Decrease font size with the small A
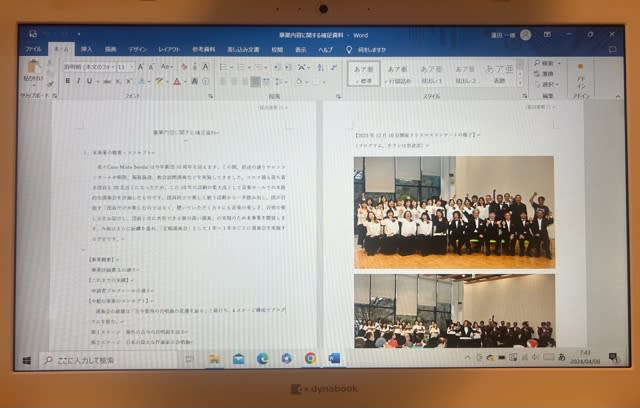 tap(151, 67)
